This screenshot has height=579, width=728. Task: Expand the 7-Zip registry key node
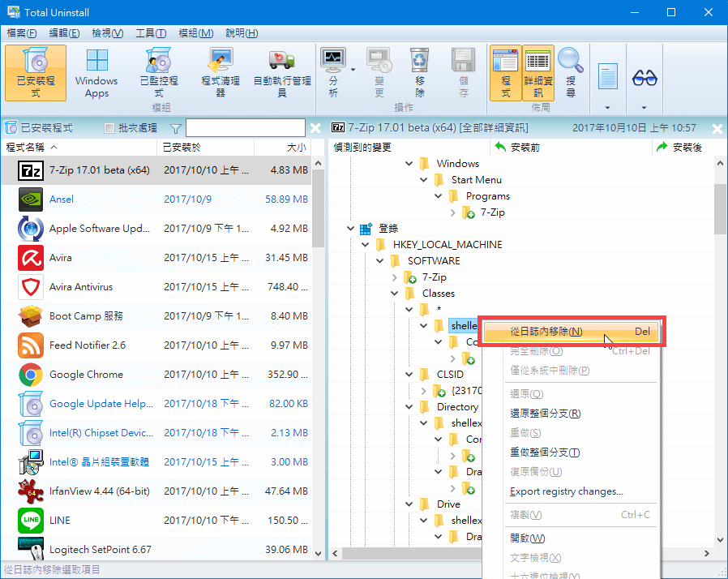pyautogui.click(x=394, y=277)
